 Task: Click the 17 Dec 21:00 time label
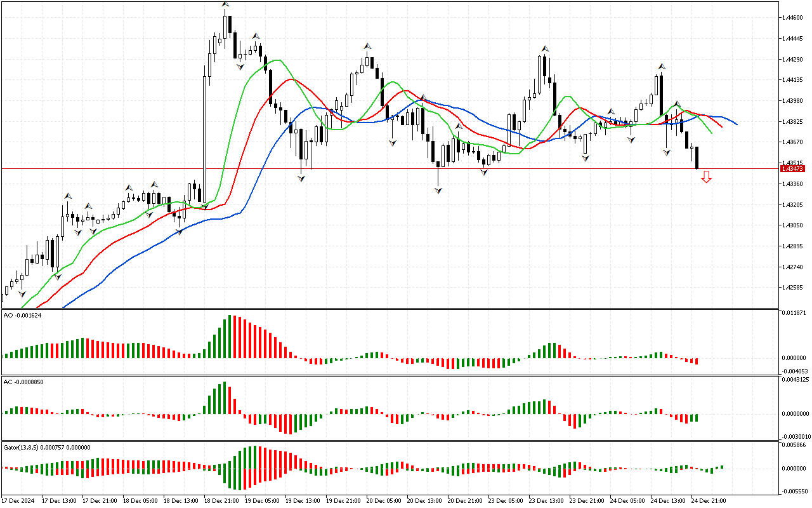100,500
